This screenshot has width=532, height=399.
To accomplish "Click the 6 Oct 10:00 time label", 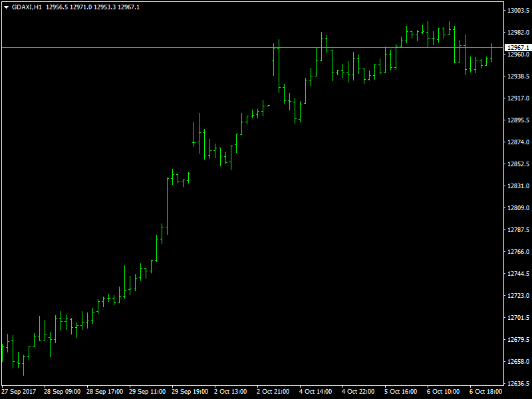I will (444, 392).
